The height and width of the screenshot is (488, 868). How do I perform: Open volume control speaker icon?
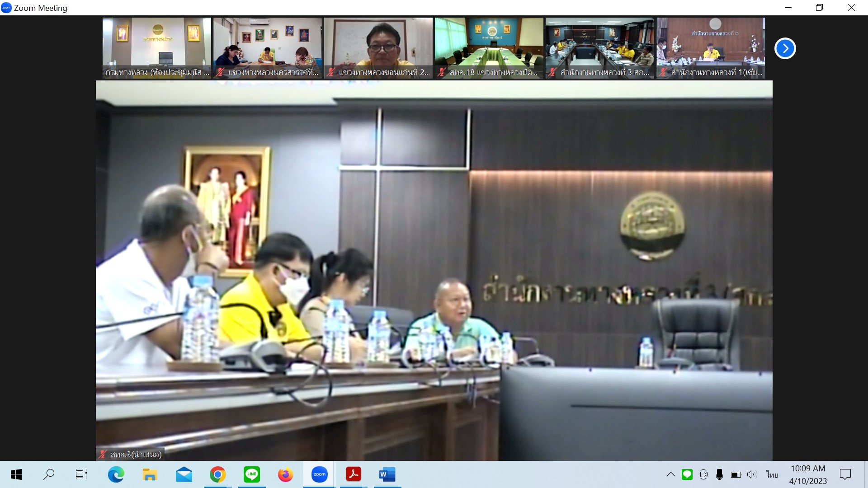click(x=752, y=474)
